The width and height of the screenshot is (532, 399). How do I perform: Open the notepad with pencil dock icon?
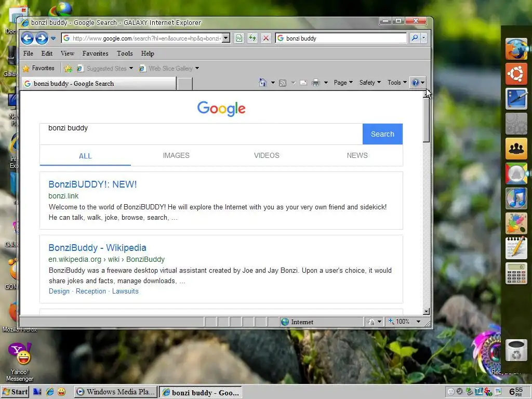(516, 248)
